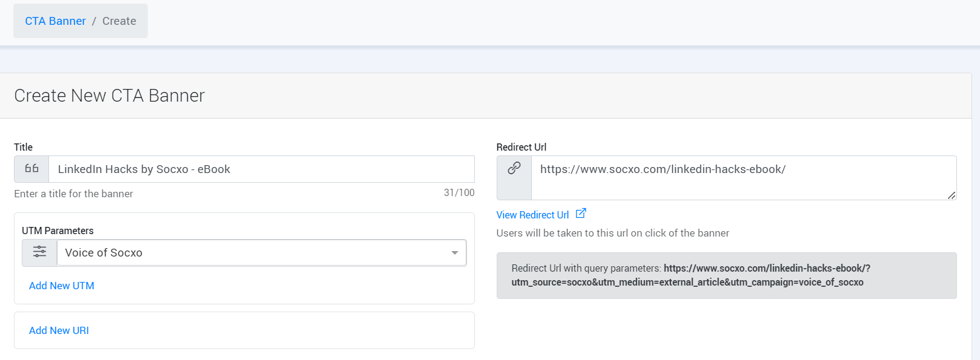
Task: Click the external link icon after View Redirect Url
Action: [x=581, y=214]
